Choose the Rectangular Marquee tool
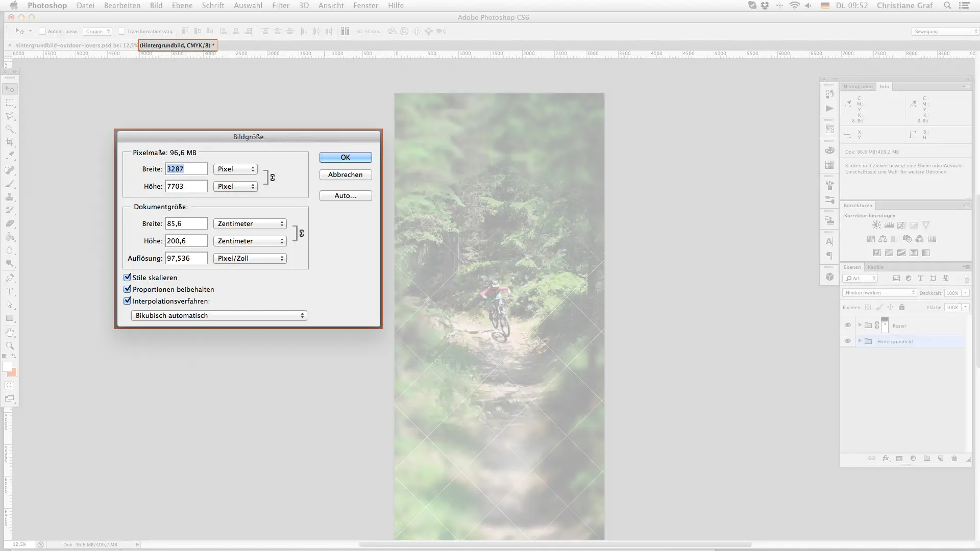Viewport: 980px width, 551px height. point(10,103)
